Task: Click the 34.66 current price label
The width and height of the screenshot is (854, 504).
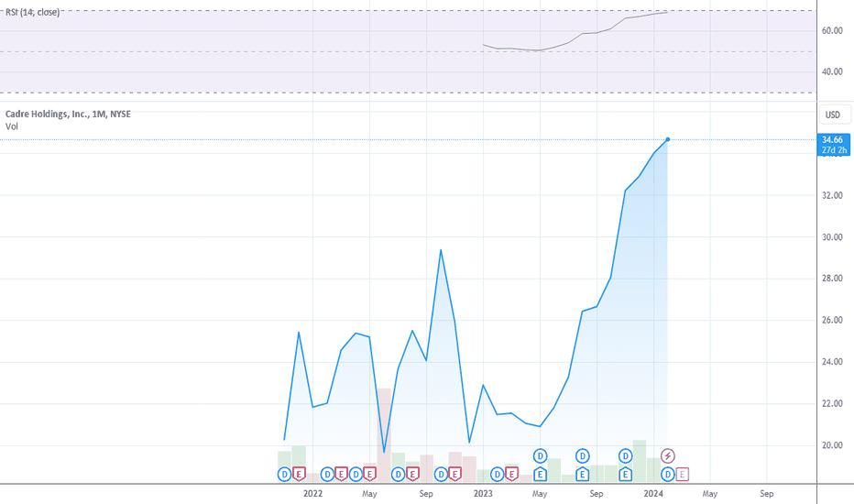Action: click(833, 145)
